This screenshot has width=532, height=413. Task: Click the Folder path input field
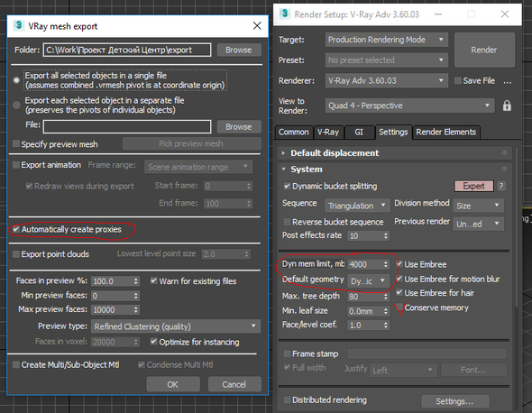tap(127, 50)
